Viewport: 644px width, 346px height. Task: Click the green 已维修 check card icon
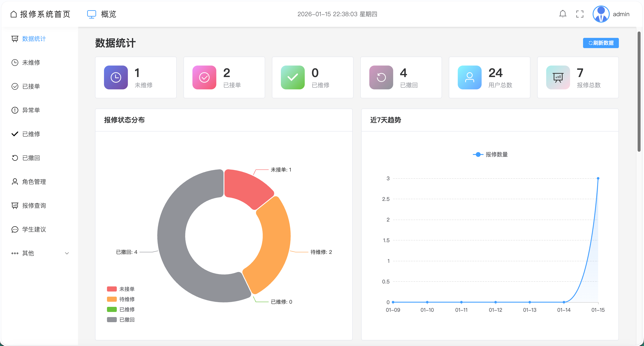[x=293, y=77]
